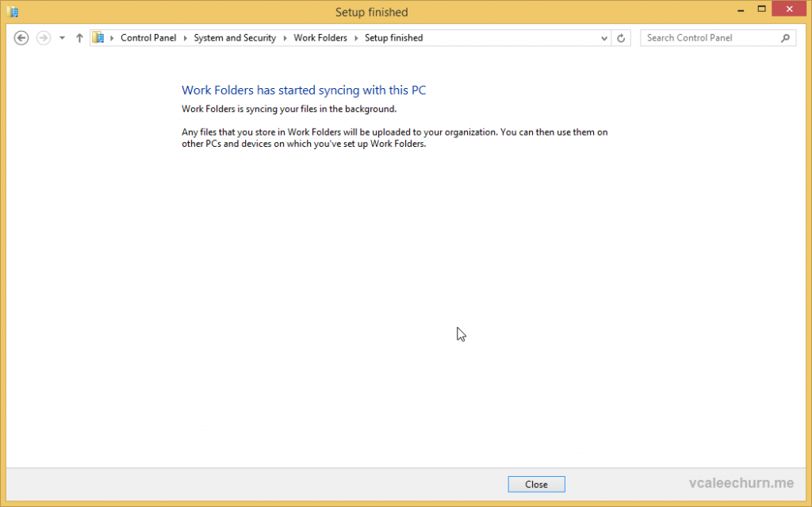This screenshot has height=507, width=812.
Task: Click the Work Folders icon in the title bar
Action: tap(13, 11)
